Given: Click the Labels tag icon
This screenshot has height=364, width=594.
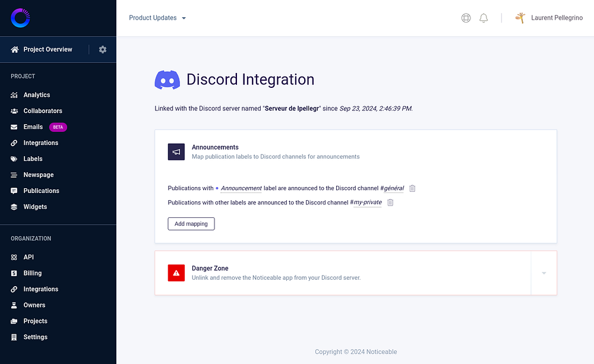Looking at the screenshot, I should [14, 159].
